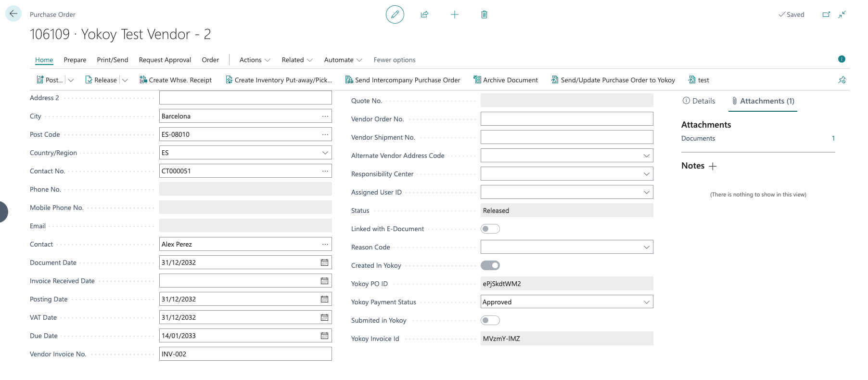Open Related menu
Viewport: 868px width, 380px height.
pyautogui.click(x=297, y=60)
